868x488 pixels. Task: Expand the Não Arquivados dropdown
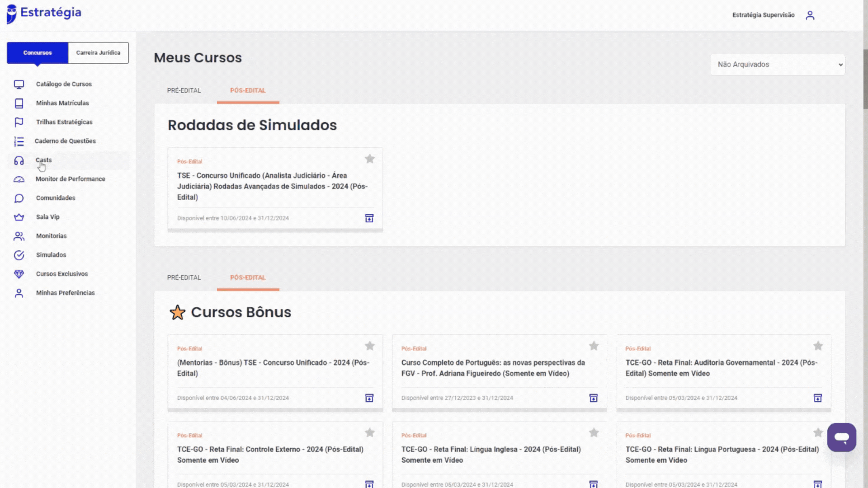(777, 65)
